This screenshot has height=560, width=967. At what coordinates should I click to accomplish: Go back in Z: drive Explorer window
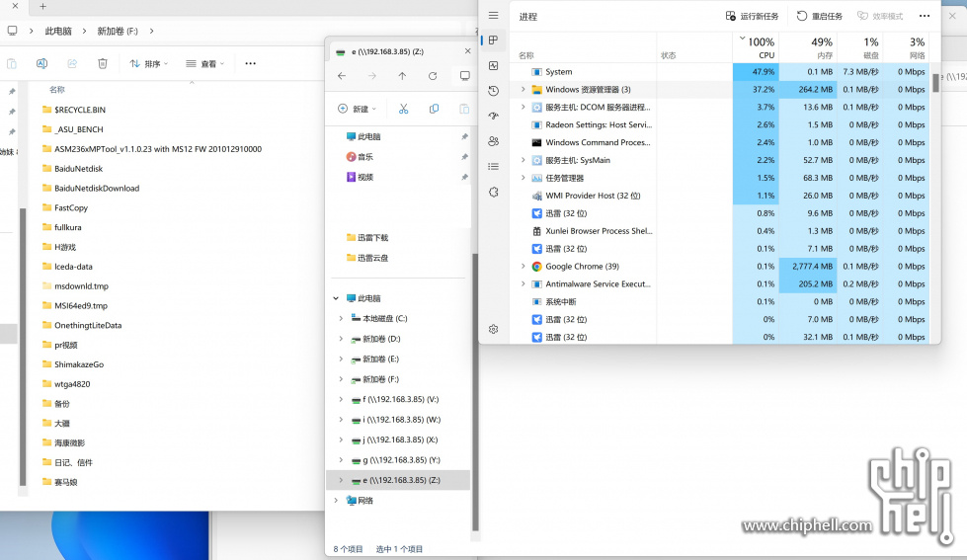click(x=342, y=76)
